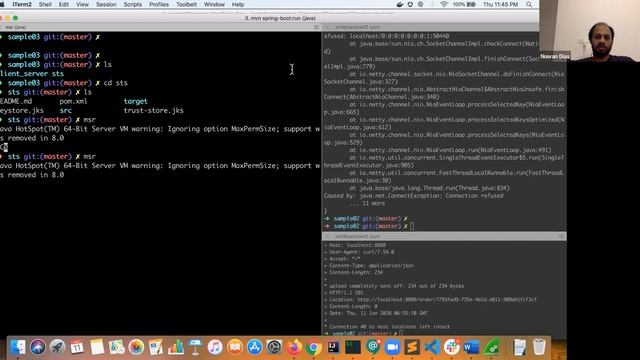The image size is (640, 360).
Task: Click the 'src' directory name
Action: (x=66, y=111)
